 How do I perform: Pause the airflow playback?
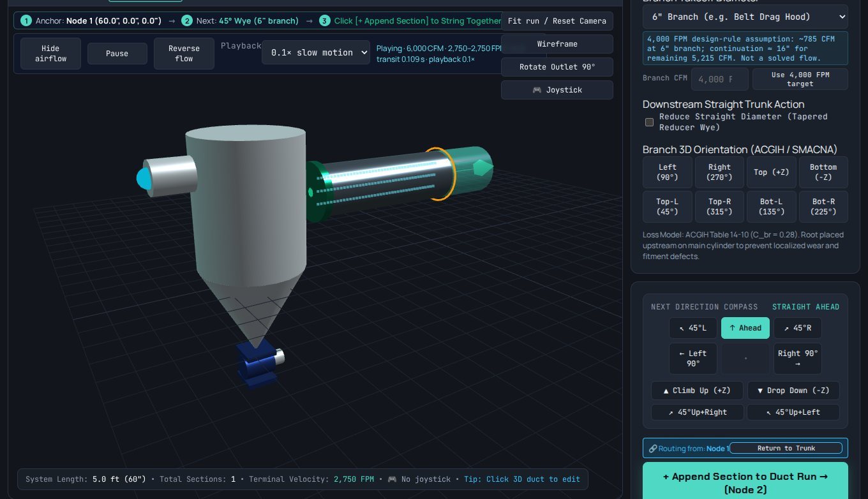[117, 54]
